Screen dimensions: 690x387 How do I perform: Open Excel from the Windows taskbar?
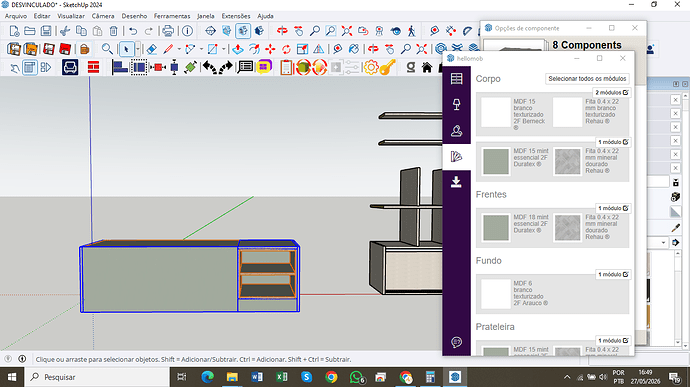click(282, 377)
